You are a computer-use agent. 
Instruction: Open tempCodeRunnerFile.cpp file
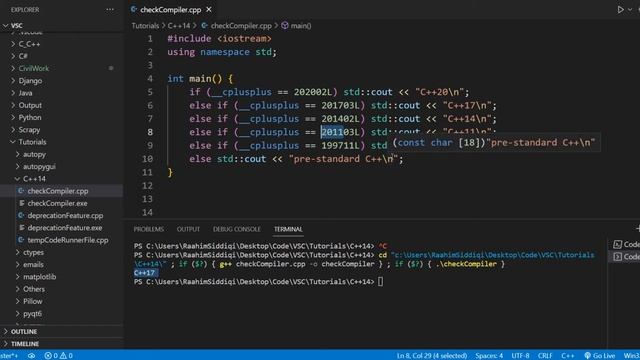pos(68,240)
